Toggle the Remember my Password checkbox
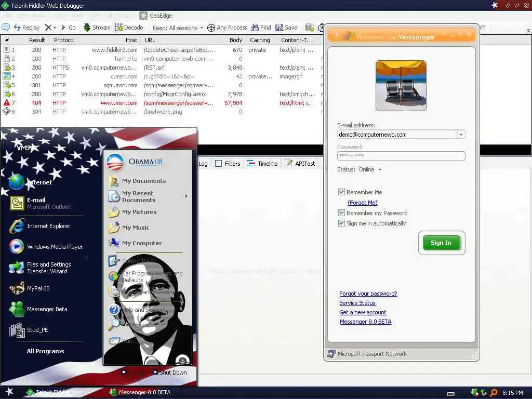Screen dimensions: 532x399 (341, 212)
